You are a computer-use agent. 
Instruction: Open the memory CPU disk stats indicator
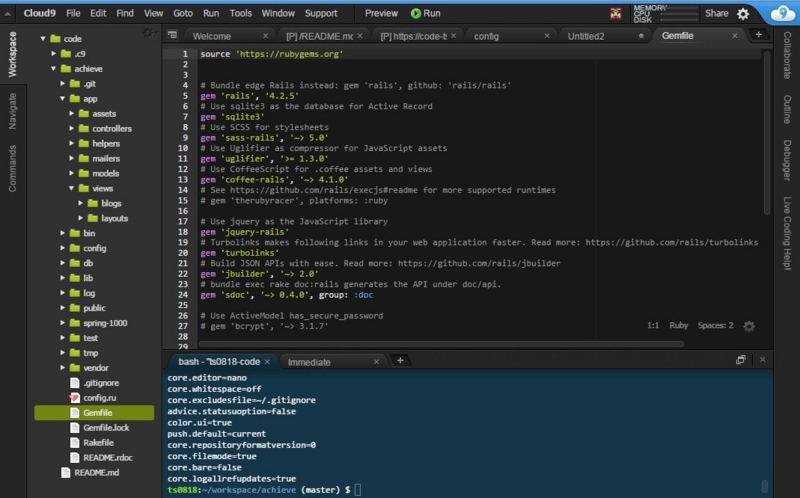click(x=665, y=14)
